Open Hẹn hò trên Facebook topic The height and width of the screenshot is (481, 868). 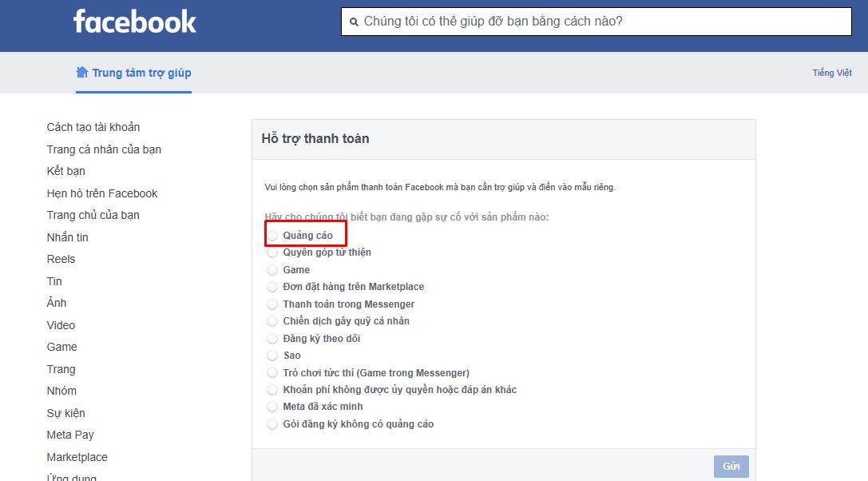point(102,193)
